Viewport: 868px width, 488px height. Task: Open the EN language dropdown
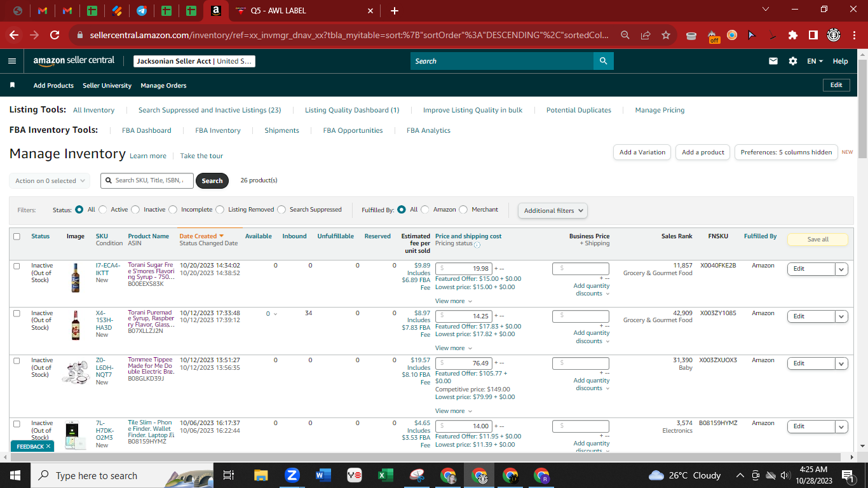(x=815, y=61)
